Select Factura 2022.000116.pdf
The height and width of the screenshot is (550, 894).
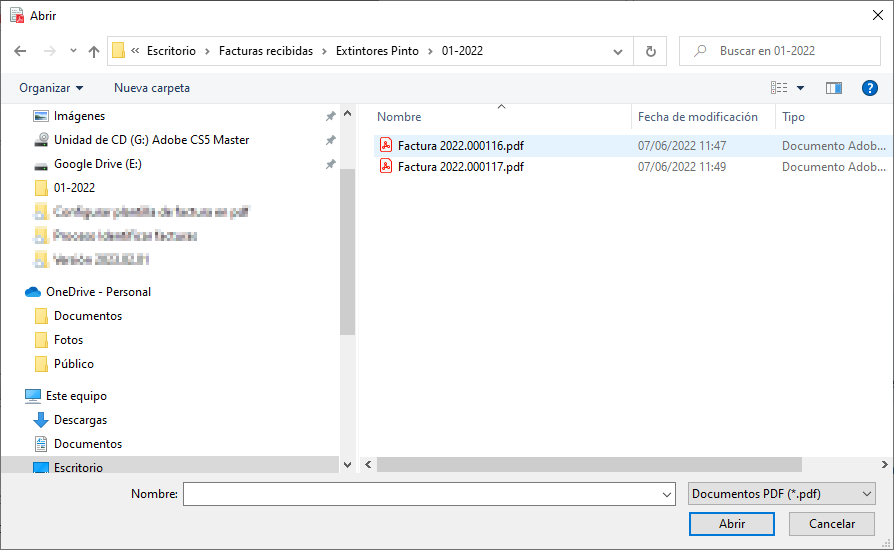point(461,146)
